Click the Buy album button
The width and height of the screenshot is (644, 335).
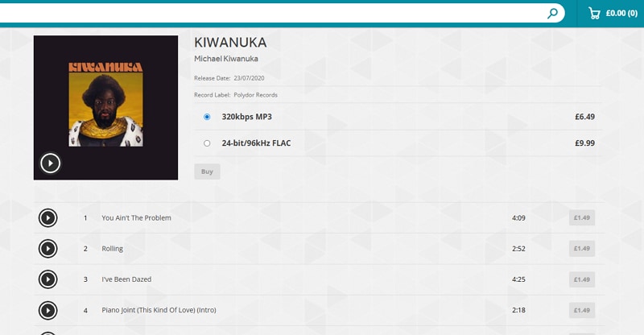click(x=207, y=172)
